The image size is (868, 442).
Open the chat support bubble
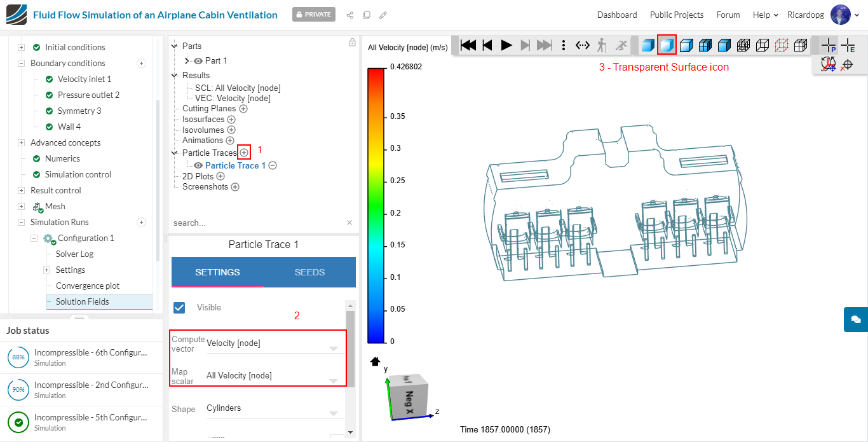tap(855, 319)
